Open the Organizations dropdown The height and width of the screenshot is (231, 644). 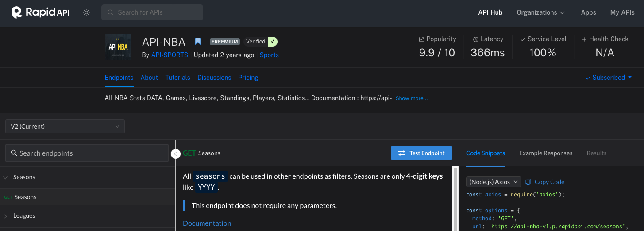pos(540,12)
